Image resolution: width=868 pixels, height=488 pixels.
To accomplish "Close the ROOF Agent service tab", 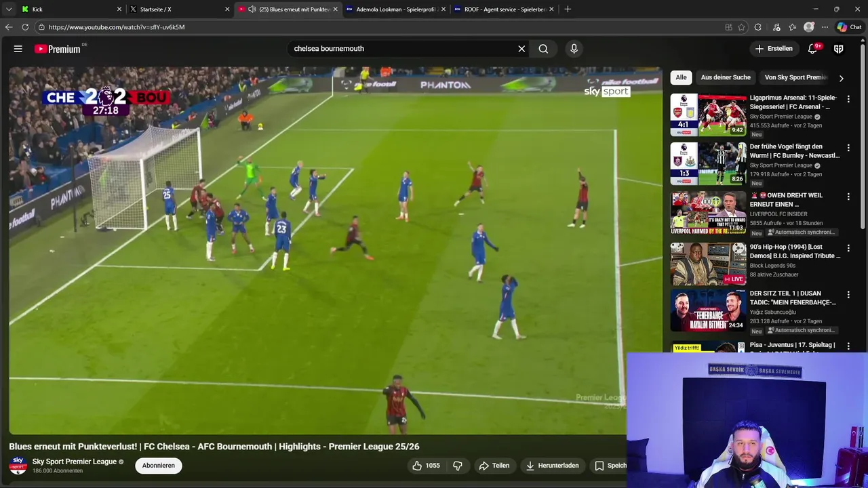I will [x=551, y=9].
